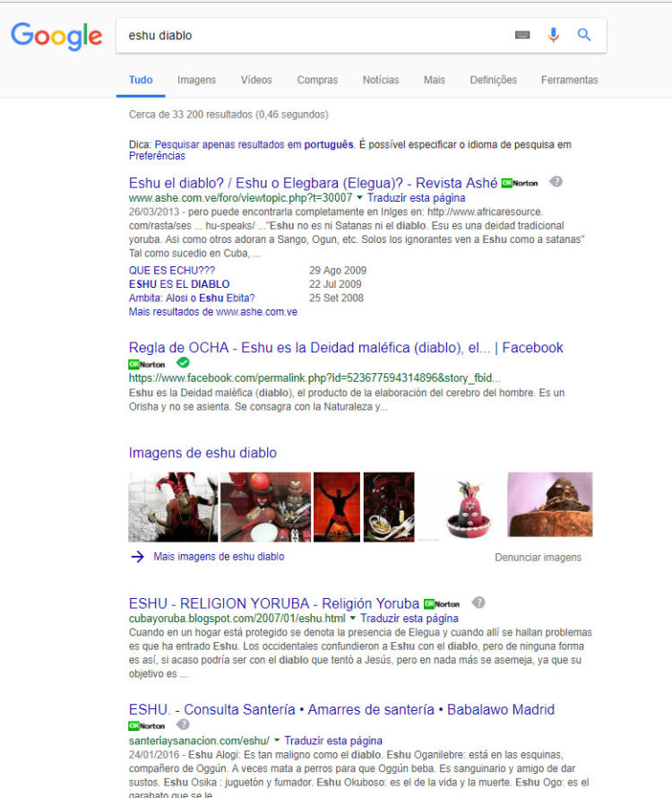
Task: Click question mark under Consulta Santería result
Action: pos(183,724)
